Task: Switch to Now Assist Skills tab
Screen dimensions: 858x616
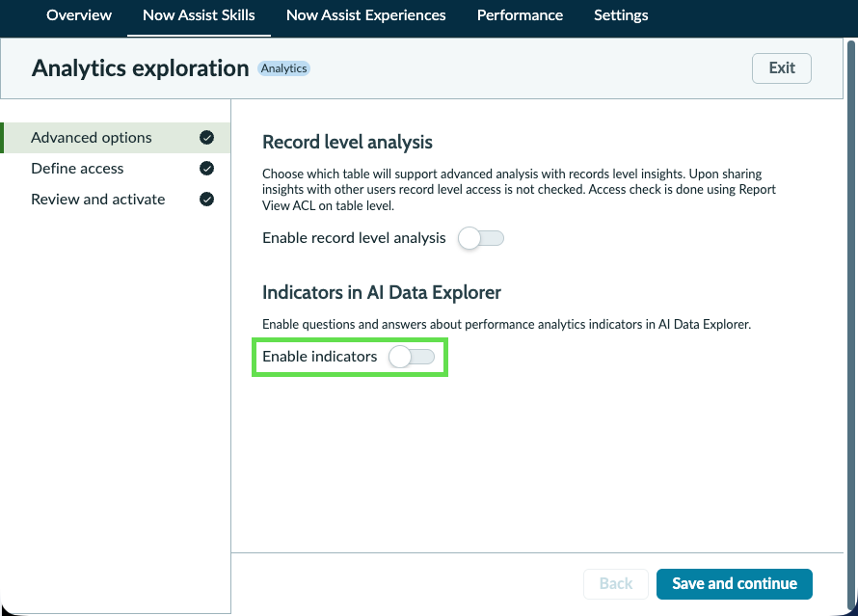Action: click(x=199, y=15)
